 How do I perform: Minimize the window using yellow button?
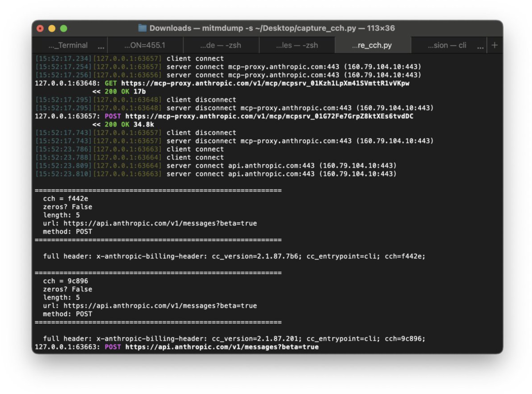pyautogui.click(x=52, y=29)
